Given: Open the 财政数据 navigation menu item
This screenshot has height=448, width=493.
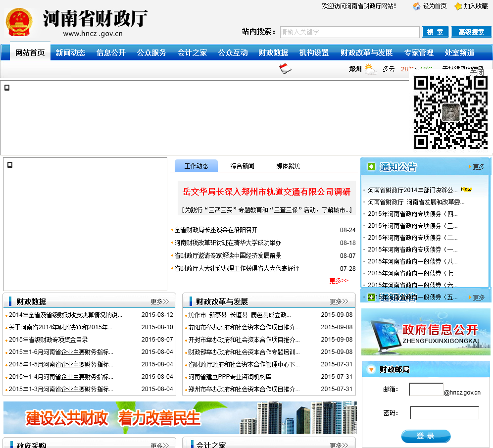Looking at the screenshot, I should (x=273, y=52).
